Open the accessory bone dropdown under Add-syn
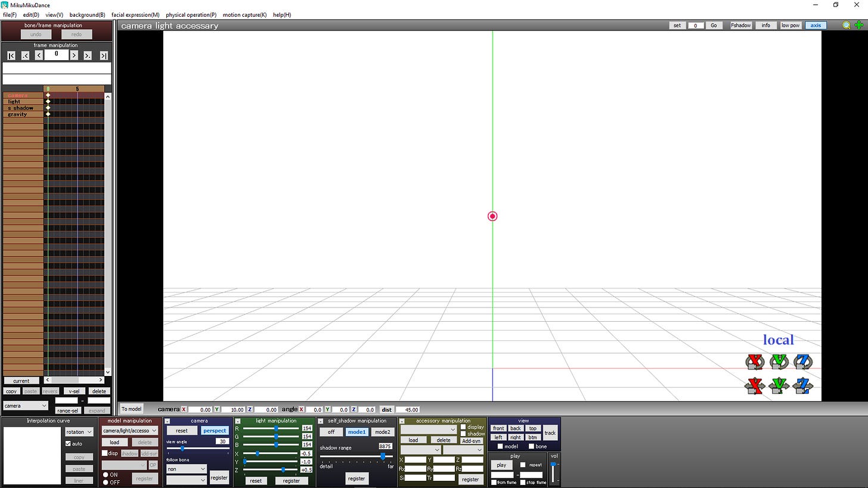The image size is (868, 488). pyautogui.click(x=463, y=450)
